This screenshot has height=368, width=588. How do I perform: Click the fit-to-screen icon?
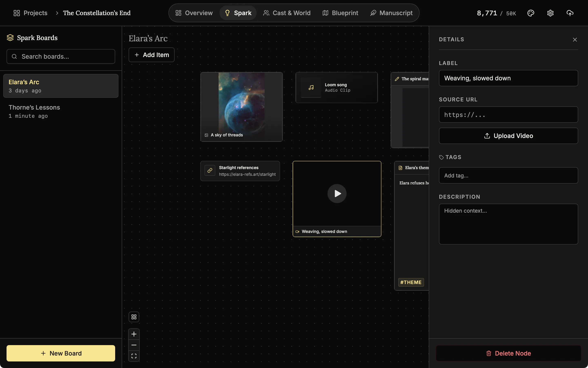pos(134,356)
